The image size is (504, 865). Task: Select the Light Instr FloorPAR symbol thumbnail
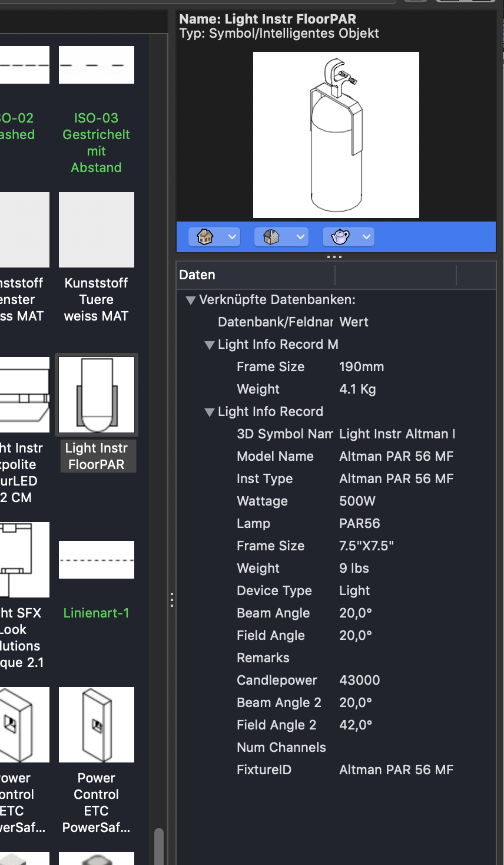(x=97, y=394)
